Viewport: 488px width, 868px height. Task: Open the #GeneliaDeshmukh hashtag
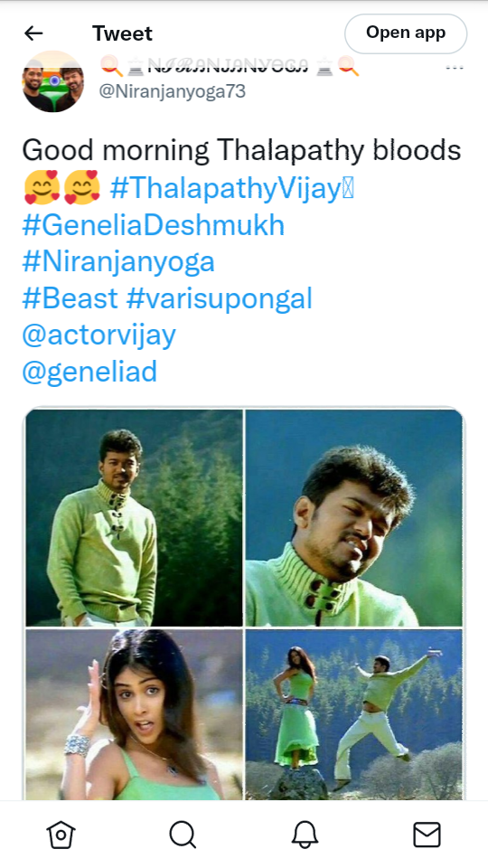tap(154, 225)
